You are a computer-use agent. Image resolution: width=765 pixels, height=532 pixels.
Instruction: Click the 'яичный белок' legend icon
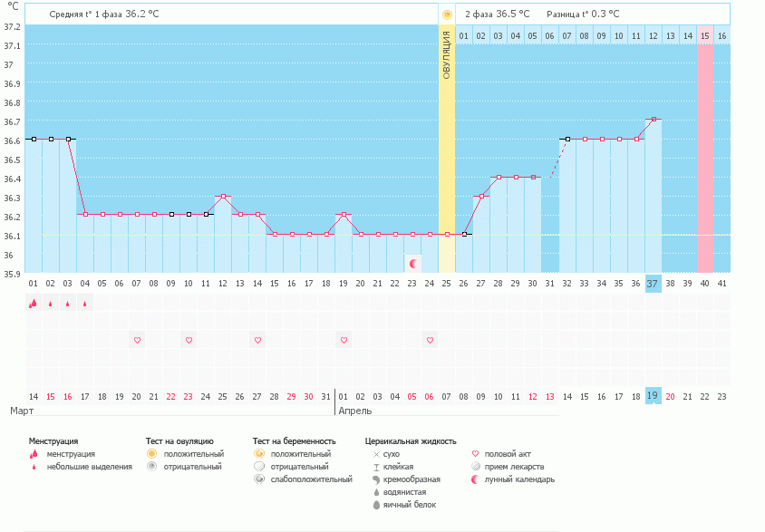376,505
